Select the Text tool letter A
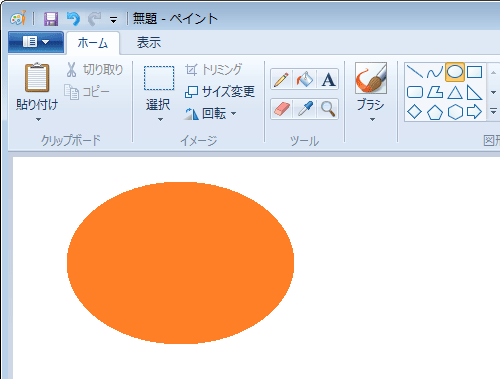This screenshot has height=379, width=500. 328,79
